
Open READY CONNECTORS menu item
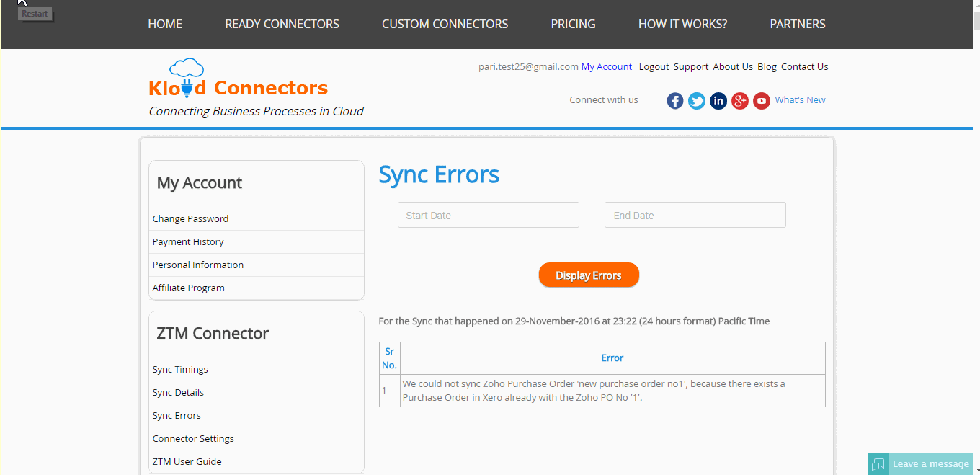(282, 24)
